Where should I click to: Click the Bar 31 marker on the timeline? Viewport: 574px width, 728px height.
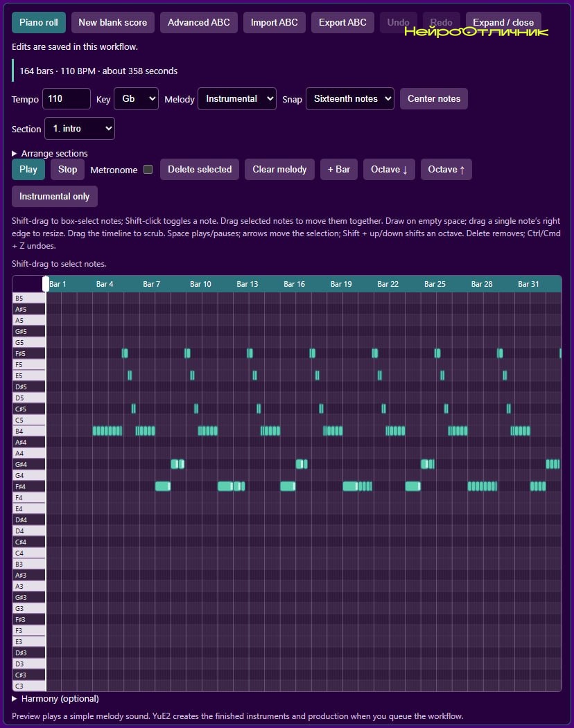tap(528, 284)
